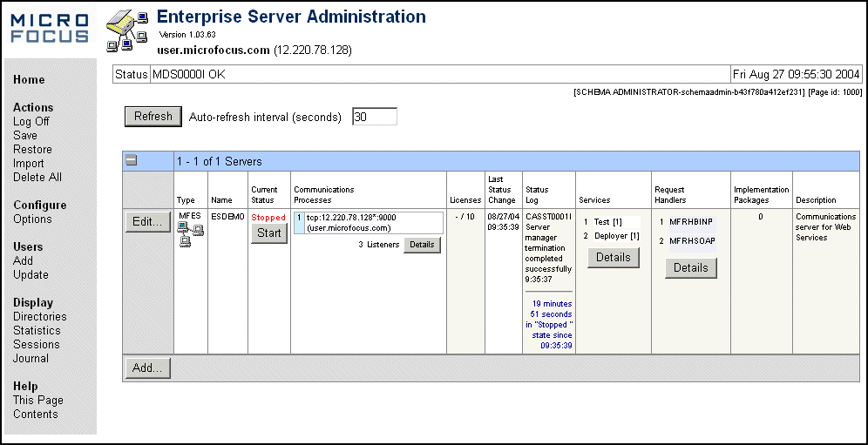This screenshot has height=445, width=868.
Task: Open the Request Handlers Details button
Action: pyautogui.click(x=690, y=268)
